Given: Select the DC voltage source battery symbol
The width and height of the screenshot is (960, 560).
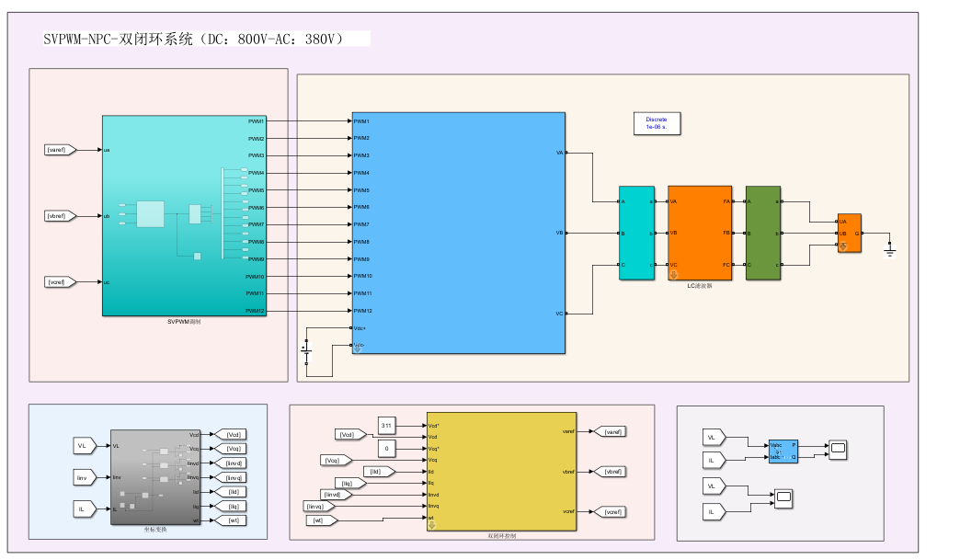Looking at the screenshot, I should 307,350.
